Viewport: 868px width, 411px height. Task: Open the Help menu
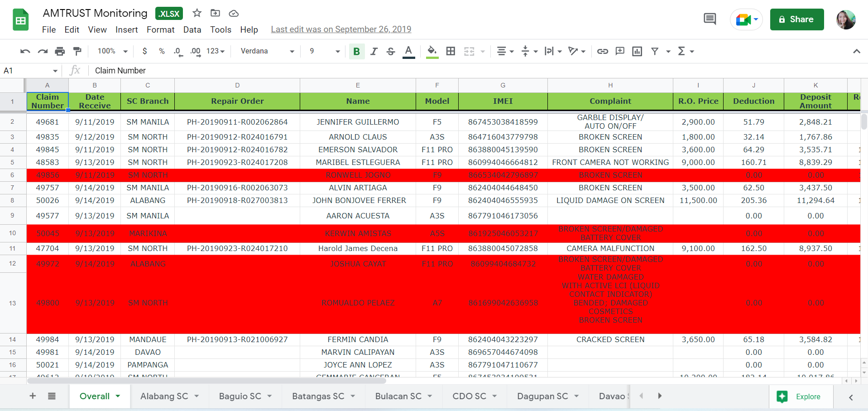click(x=249, y=29)
